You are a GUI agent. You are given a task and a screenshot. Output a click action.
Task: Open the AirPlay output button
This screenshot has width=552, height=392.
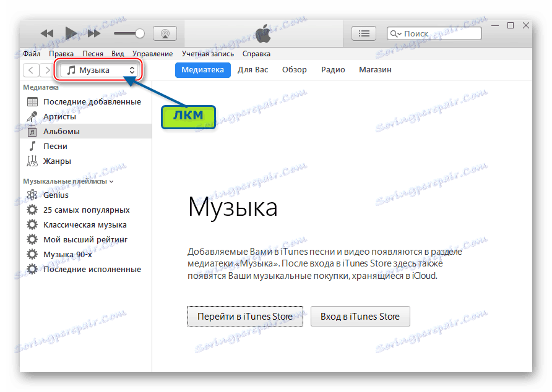[x=165, y=33]
